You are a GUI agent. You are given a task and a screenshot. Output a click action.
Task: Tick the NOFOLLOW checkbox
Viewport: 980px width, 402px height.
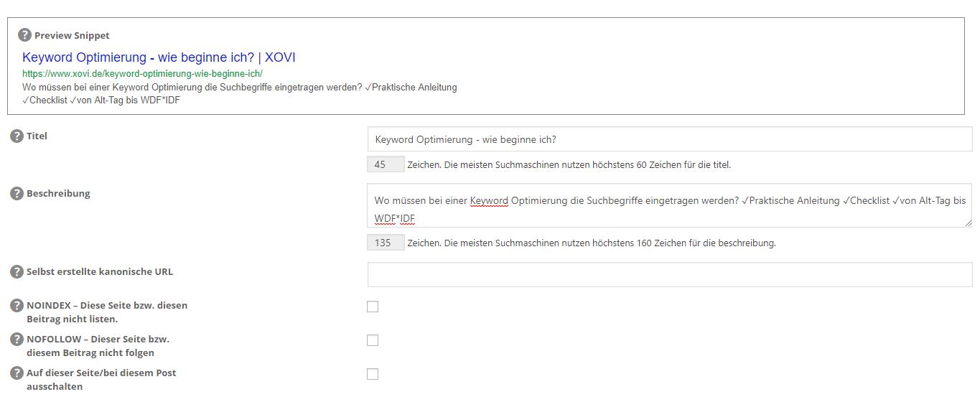pyautogui.click(x=373, y=340)
